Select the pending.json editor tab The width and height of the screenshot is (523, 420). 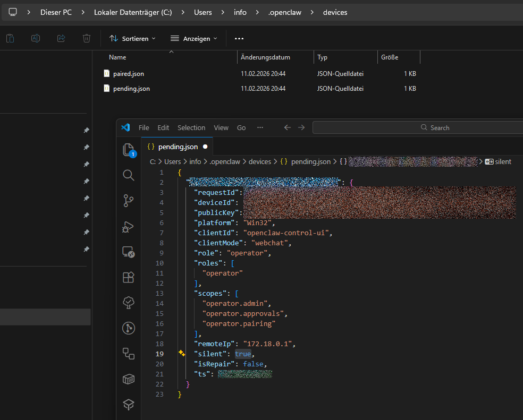click(x=178, y=147)
